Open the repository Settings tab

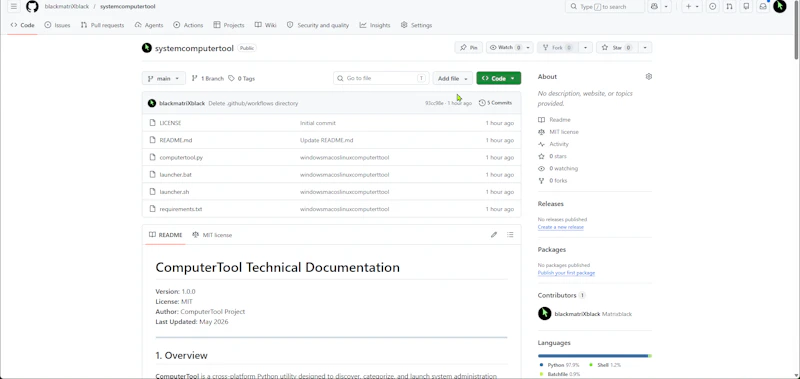point(416,25)
